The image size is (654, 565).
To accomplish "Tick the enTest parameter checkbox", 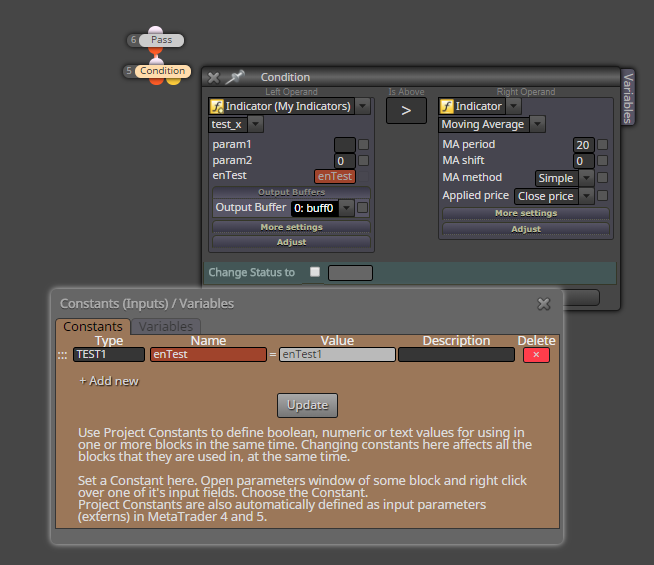I will click(x=364, y=176).
